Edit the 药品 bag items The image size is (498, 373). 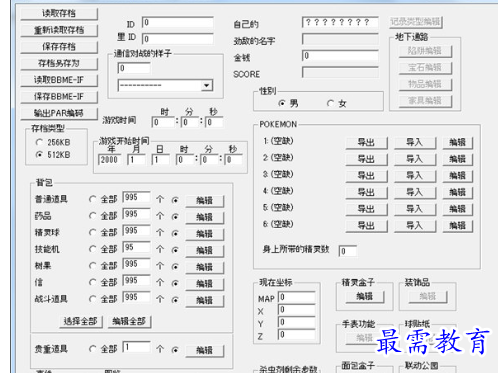coord(205,217)
